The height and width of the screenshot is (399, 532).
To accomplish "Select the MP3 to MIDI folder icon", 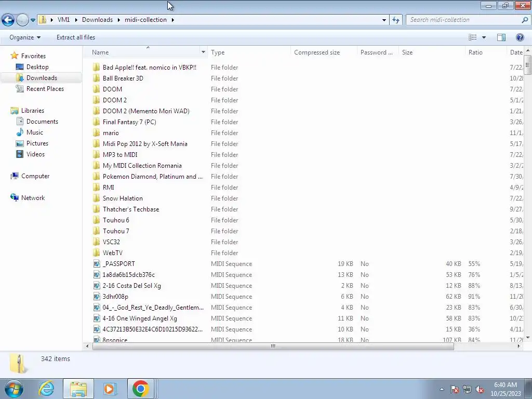I will 96,155.
